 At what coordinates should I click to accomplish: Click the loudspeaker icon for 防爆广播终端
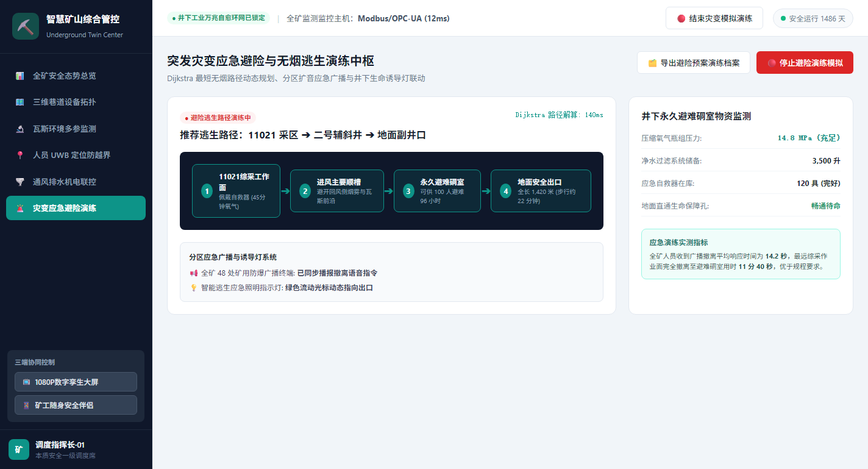tap(194, 273)
